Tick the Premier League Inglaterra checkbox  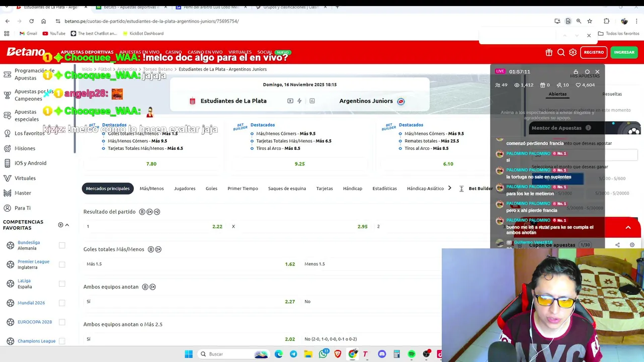point(62,264)
